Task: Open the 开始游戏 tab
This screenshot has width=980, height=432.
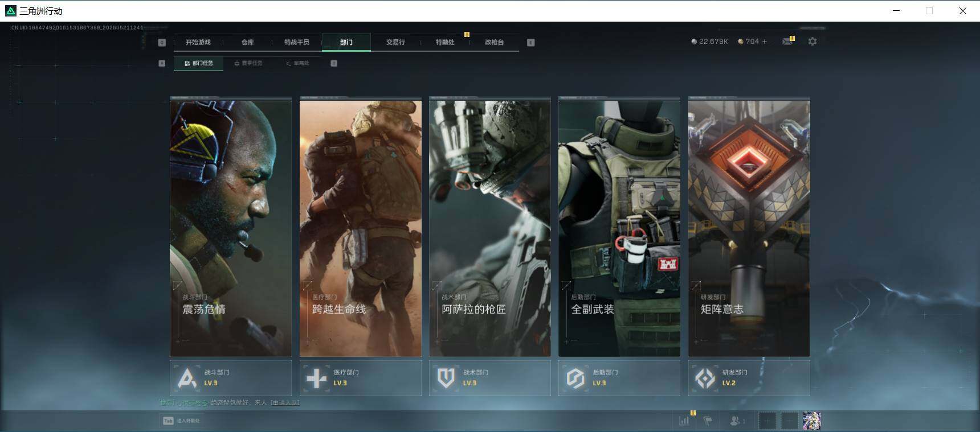Action: coord(198,42)
